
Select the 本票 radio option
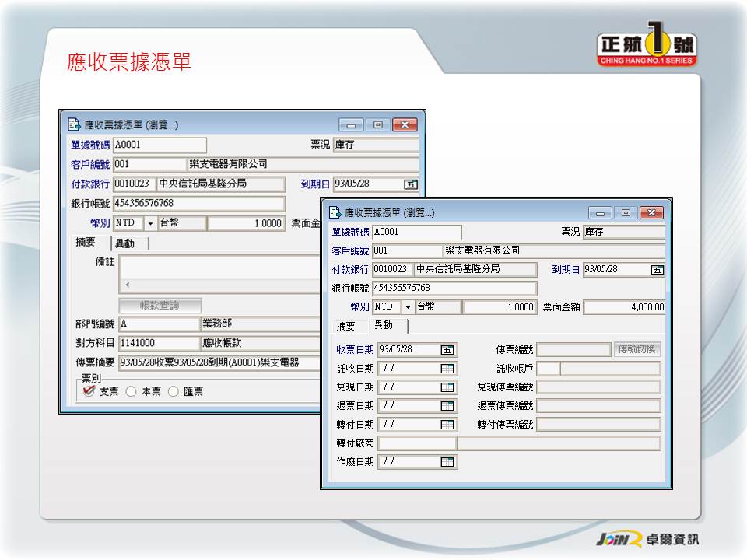click(x=131, y=392)
